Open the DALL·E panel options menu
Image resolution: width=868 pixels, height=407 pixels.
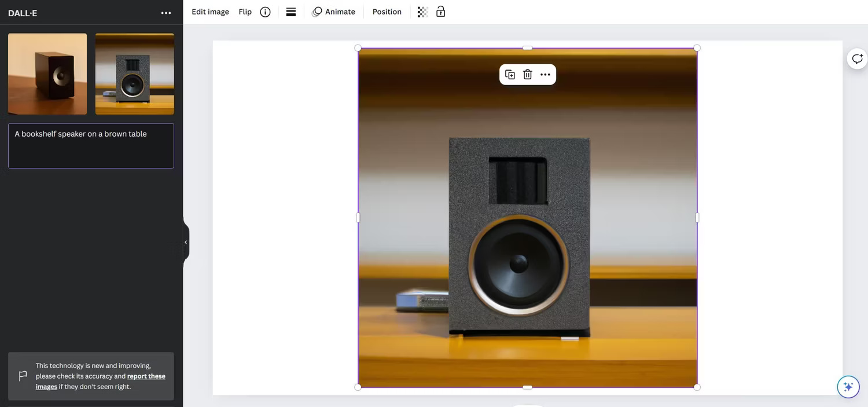tap(166, 12)
